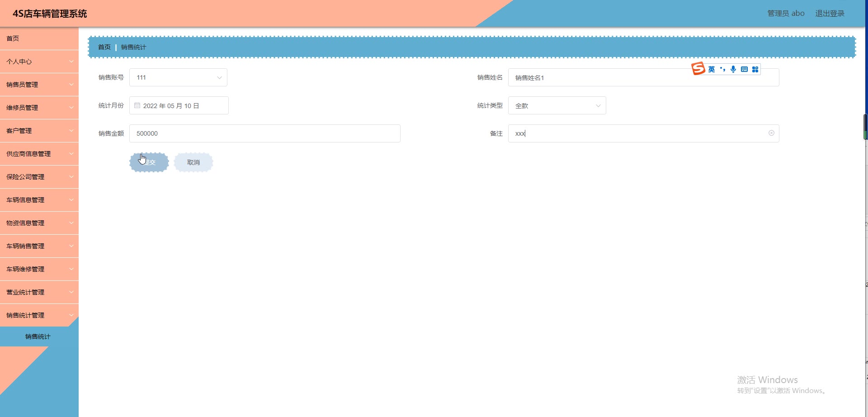
Task: Expand the 物资信息管理 sidebar menu
Action: 39,223
